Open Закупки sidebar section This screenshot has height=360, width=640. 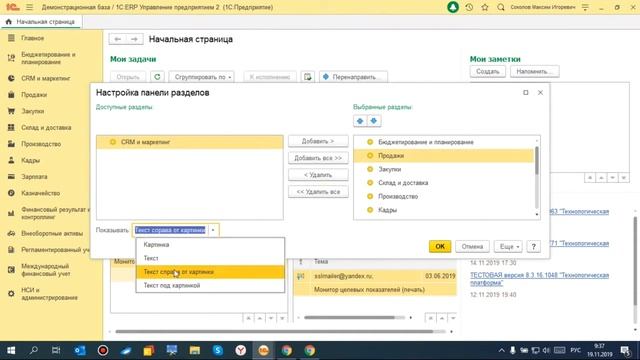32,111
